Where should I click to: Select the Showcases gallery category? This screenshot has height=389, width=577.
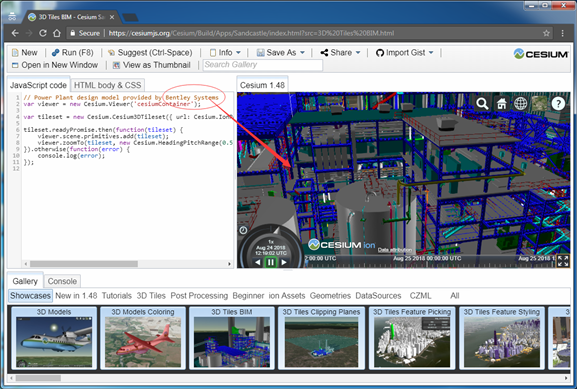[30, 296]
